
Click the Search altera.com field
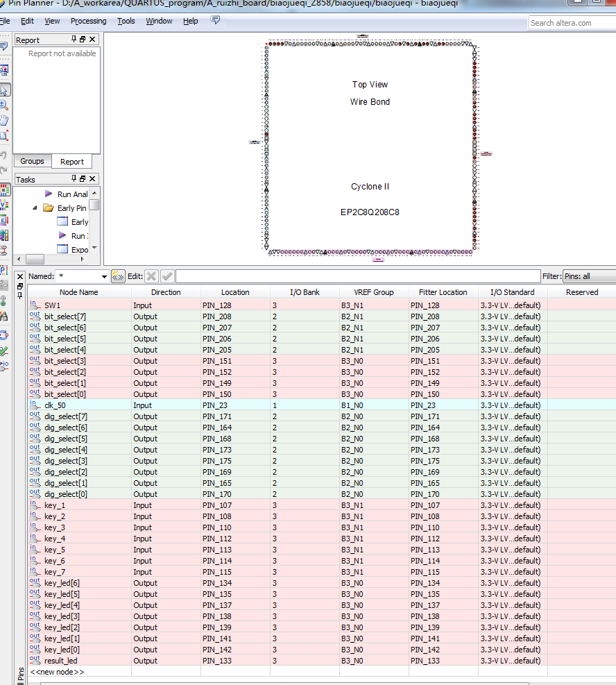tap(572, 23)
